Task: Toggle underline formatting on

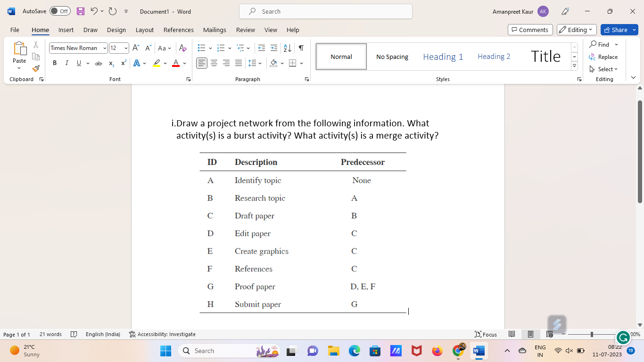Action: click(x=78, y=63)
